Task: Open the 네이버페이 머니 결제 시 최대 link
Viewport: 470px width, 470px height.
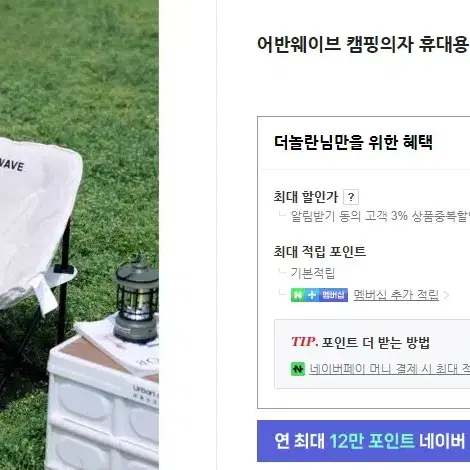Action: coord(389,369)
